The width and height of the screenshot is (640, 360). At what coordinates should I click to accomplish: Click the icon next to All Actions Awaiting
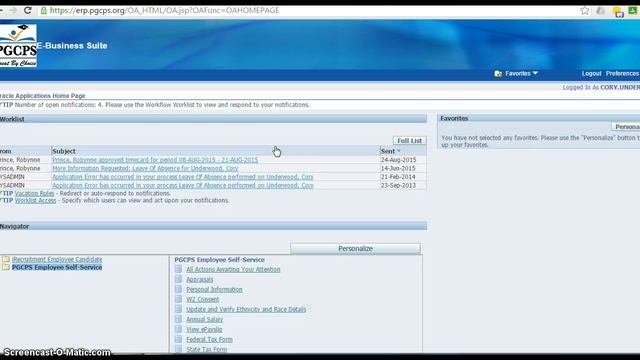[178, 269]
